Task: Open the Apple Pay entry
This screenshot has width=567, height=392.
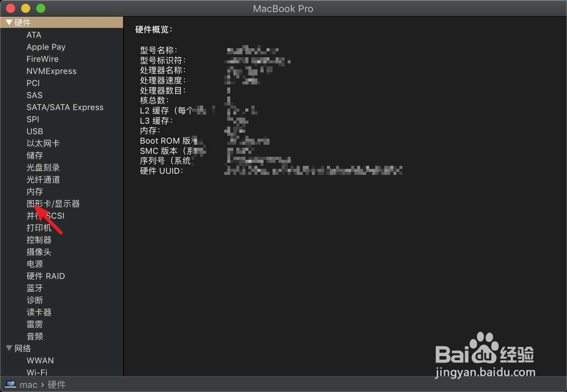Action: (x=46, y=47)
